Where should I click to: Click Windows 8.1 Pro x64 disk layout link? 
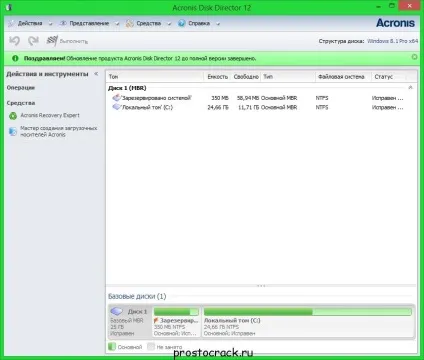[392, 41]
